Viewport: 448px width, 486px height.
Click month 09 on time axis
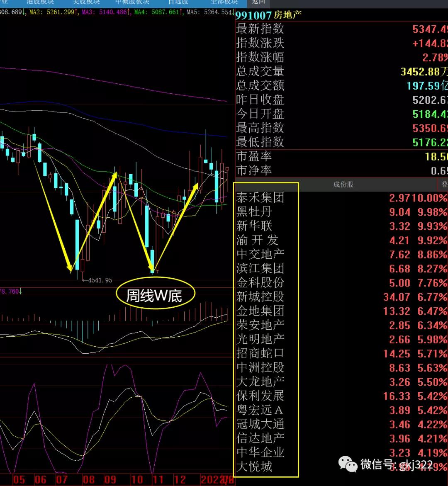click(110, 480)
